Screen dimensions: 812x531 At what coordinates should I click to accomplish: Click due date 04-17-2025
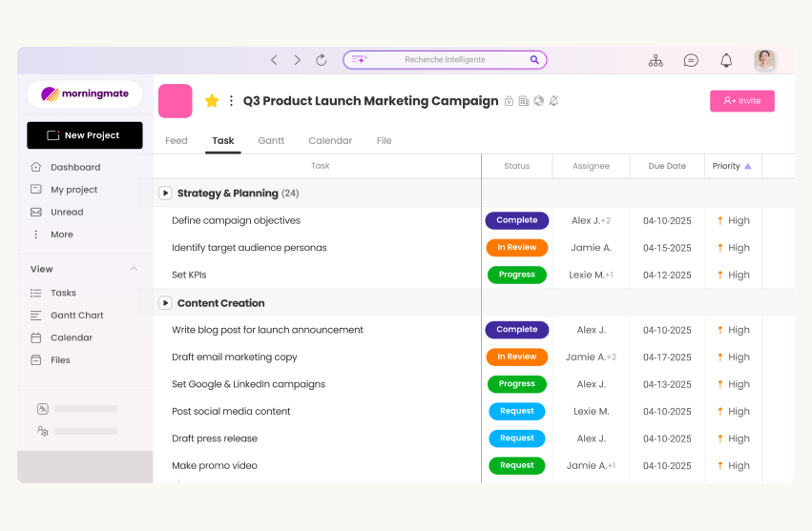point(667,357)
